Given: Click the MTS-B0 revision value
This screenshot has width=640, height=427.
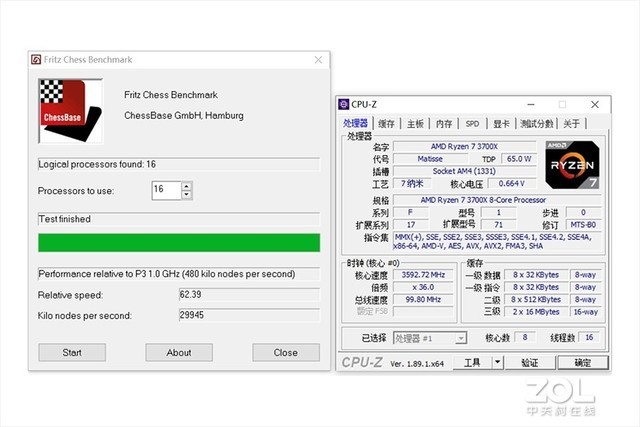Looking at the screenshot, I should click(583, 225).
